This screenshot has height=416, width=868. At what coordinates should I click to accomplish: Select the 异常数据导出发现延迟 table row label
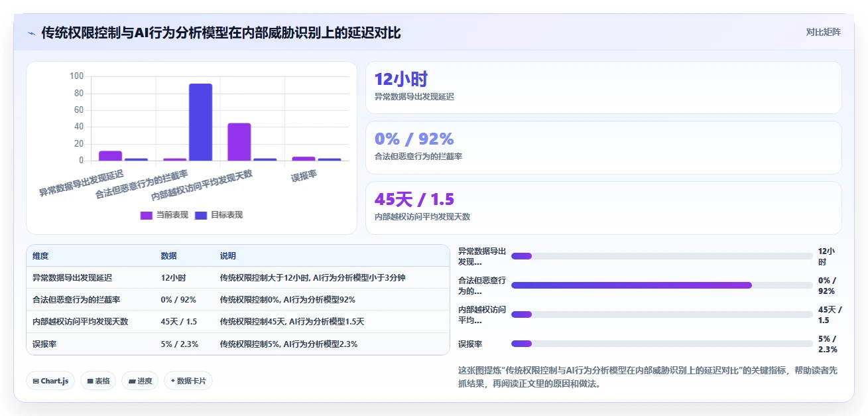[x=72, y=278]
